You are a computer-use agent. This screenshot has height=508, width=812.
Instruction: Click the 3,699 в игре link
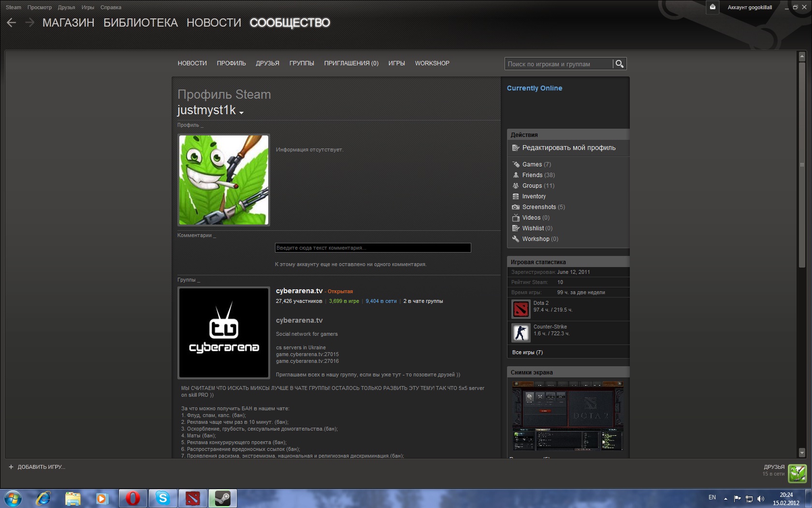point(344,301)
